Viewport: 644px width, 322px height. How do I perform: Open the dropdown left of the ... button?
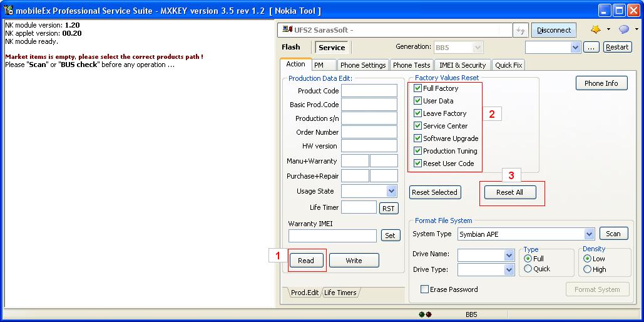[x=575, y=47]
